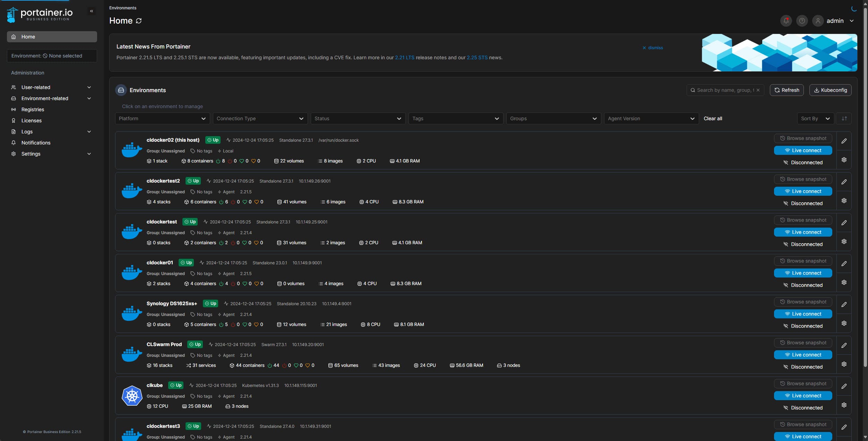Open settings gear for cldocker02 environment
The width and height of the screenshot is (868, 441).
844,160
